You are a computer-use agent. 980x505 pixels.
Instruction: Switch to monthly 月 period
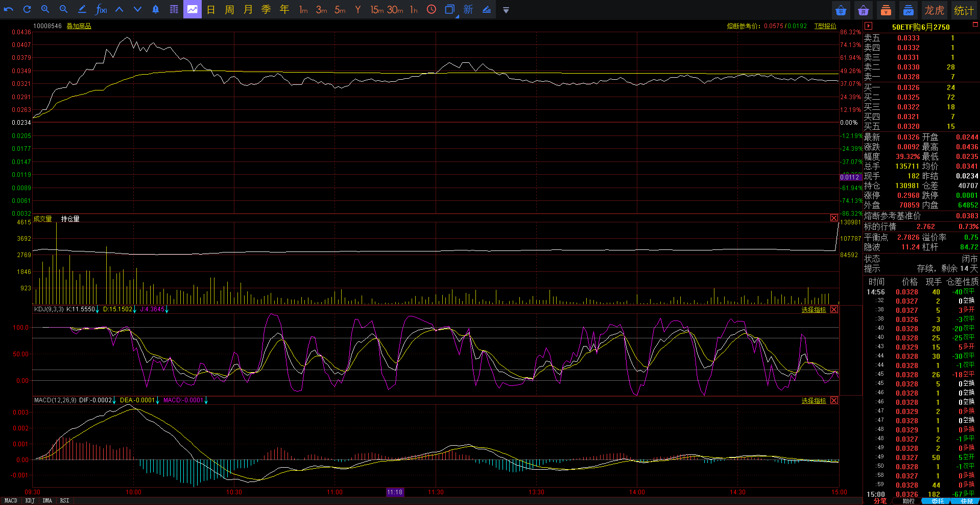(x=248, y=9)
